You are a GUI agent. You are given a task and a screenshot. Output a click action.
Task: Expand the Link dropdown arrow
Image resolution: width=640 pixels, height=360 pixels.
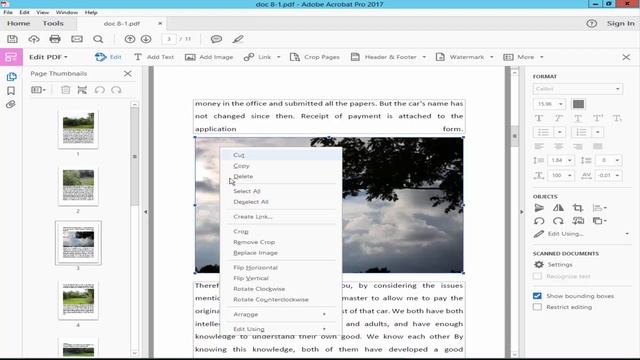pyautogui.click(x=279, y=57)
